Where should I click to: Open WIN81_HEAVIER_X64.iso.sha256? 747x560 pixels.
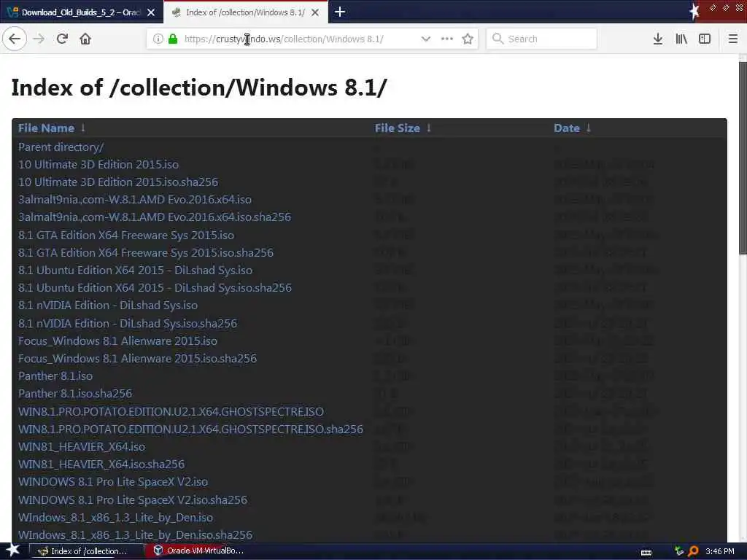point(101,464)
